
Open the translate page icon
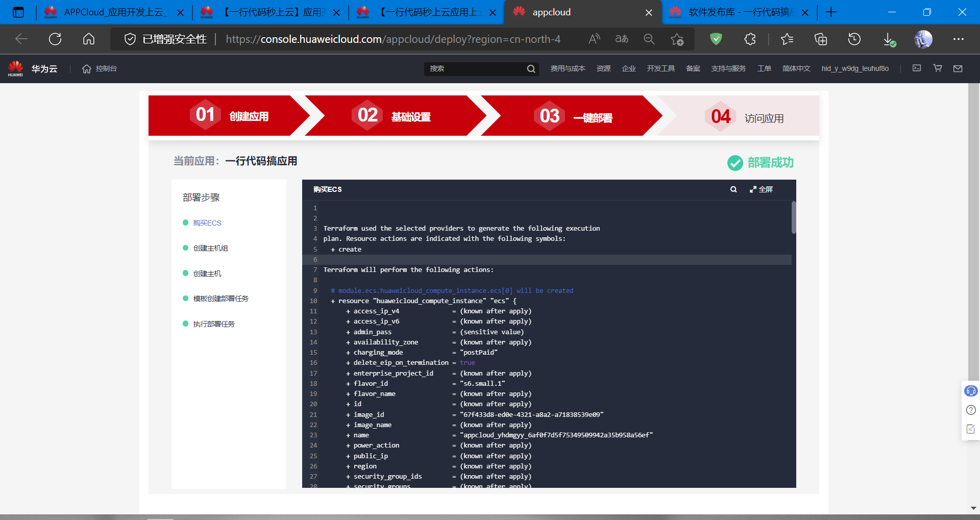pyautogui.click(x=622, y=39)
